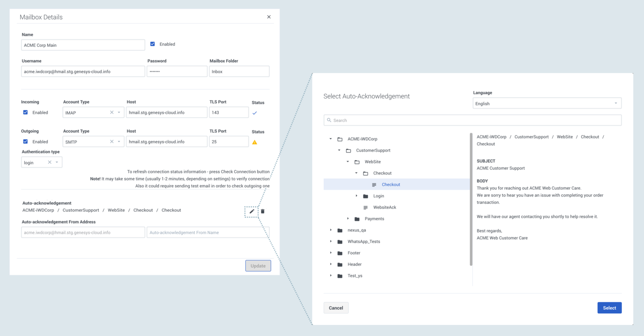Open the SMTP account type dropdown
Image resolution: width=644 pixels, height=336 pixels.
tap(119, 142)
